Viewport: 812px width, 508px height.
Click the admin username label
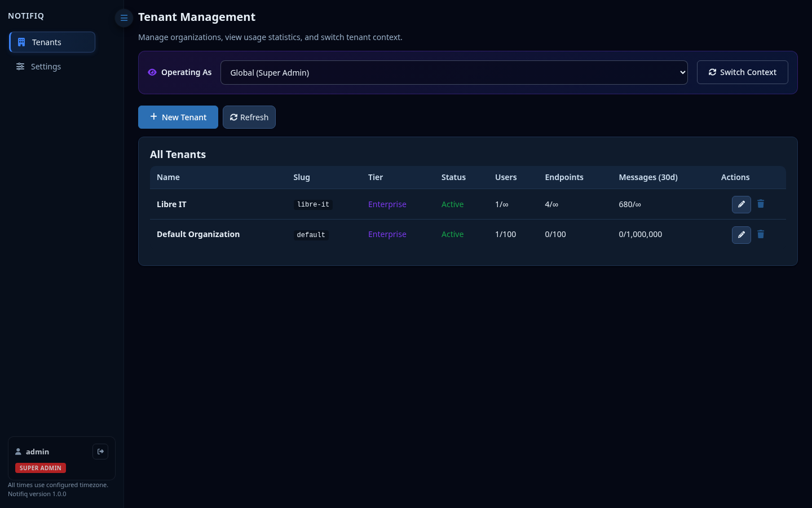(37, 452)
